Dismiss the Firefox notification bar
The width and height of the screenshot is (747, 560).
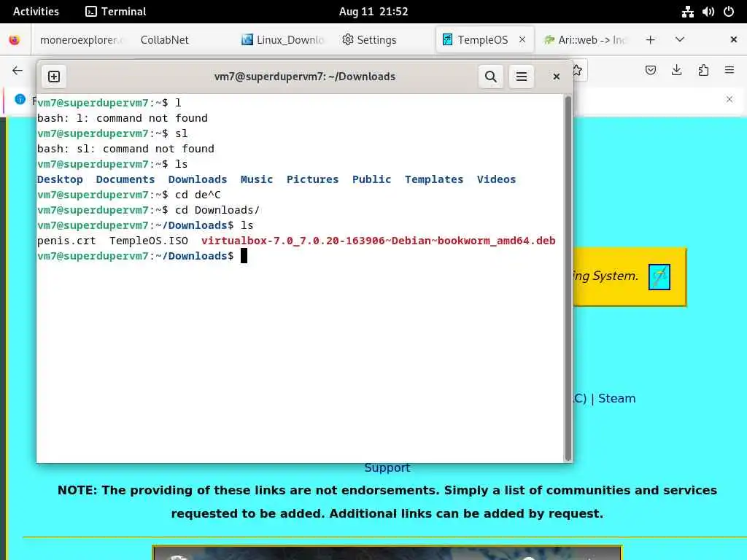click(x=729, y=99)
